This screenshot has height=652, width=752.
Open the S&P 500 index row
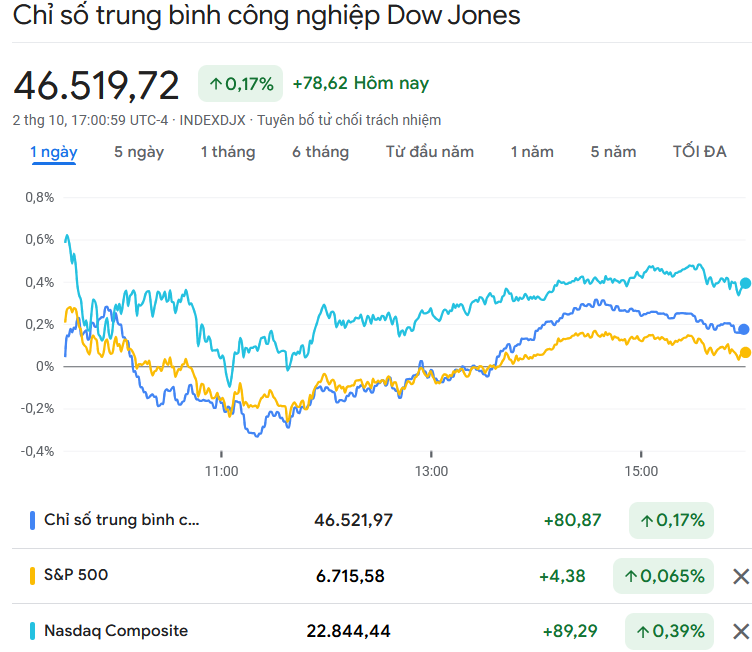click(x=76, y=575)
